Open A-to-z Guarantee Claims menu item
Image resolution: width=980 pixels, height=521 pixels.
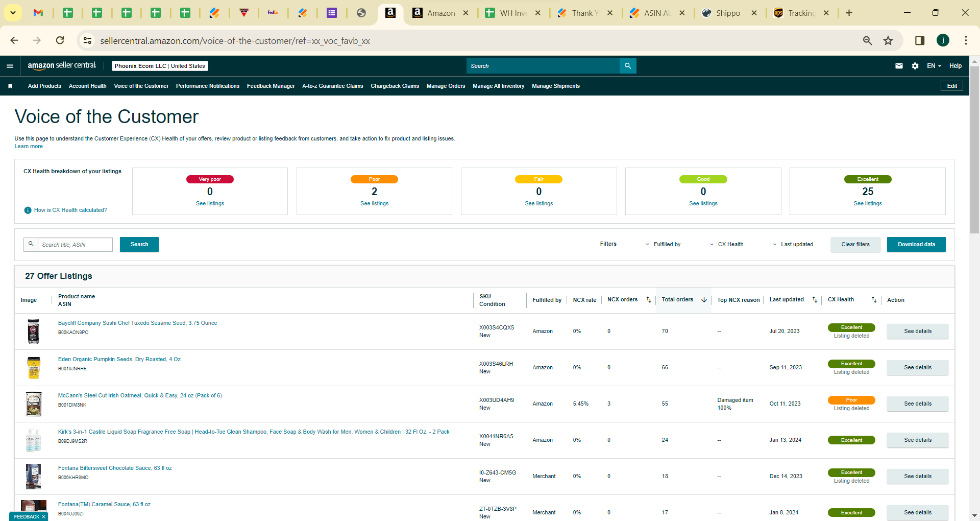click(x=333, y=86)
